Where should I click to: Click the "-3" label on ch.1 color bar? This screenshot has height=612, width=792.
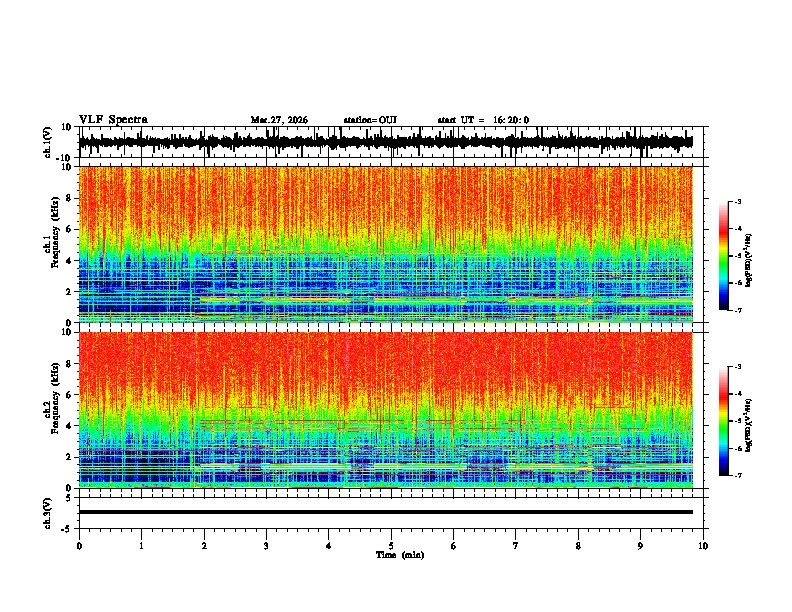tap(737, 202)
